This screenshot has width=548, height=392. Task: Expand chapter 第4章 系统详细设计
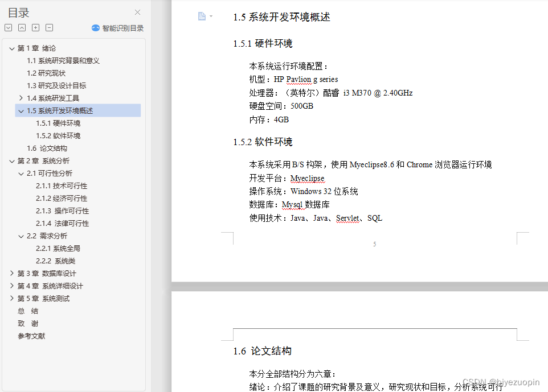click(11, 286)
